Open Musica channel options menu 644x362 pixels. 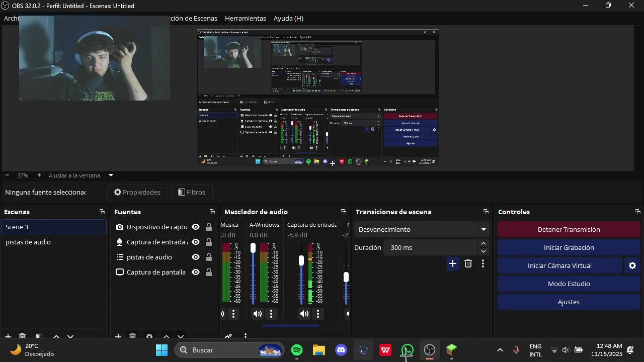tap(233, 314)
